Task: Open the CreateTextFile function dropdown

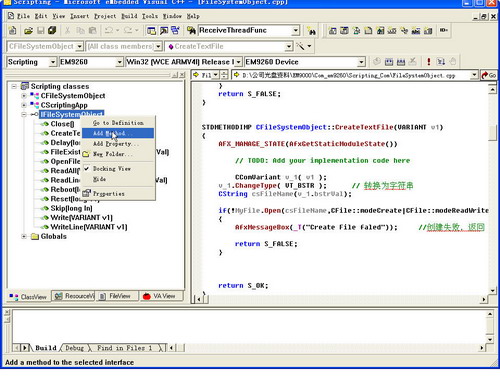Action: pos(289,46)
